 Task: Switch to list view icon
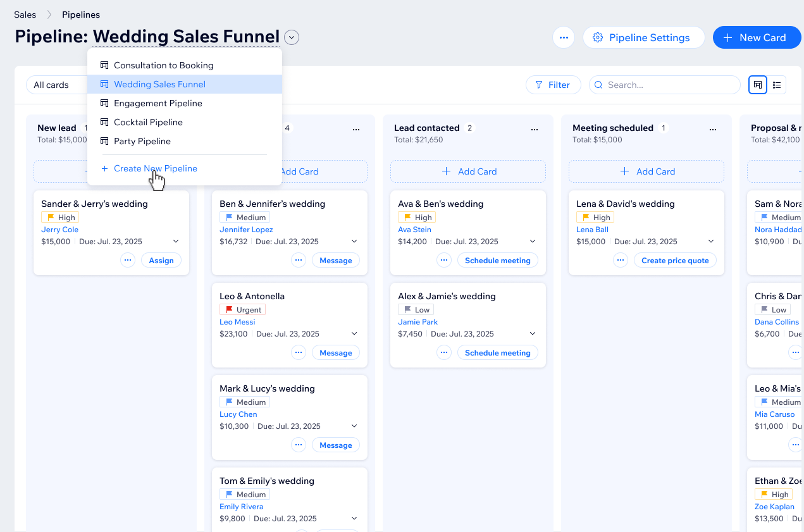[777, 85]
